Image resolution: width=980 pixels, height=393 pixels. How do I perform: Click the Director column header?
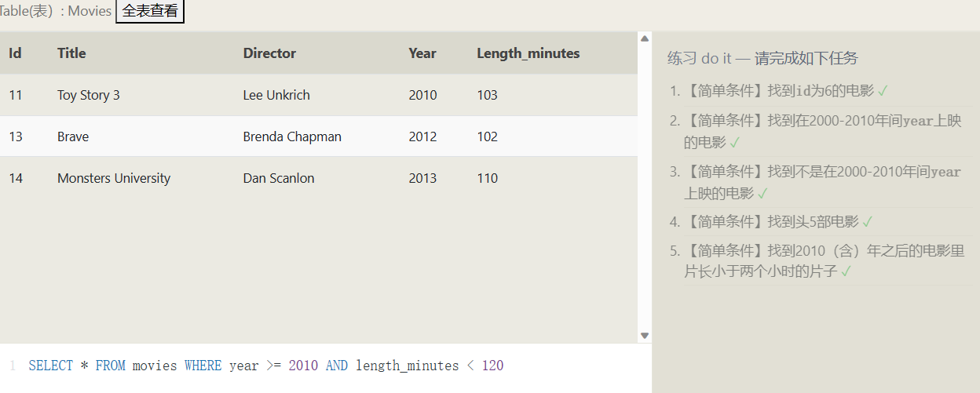tap(269, 53)
